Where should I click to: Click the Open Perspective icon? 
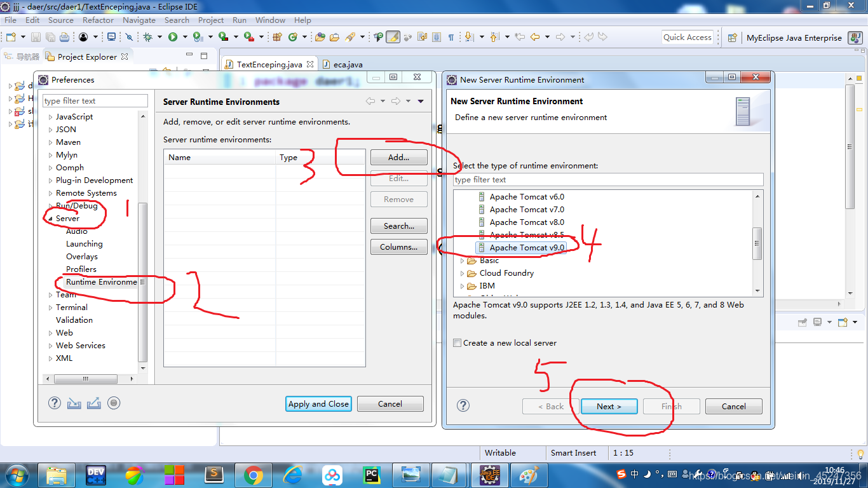pos(732,37)
